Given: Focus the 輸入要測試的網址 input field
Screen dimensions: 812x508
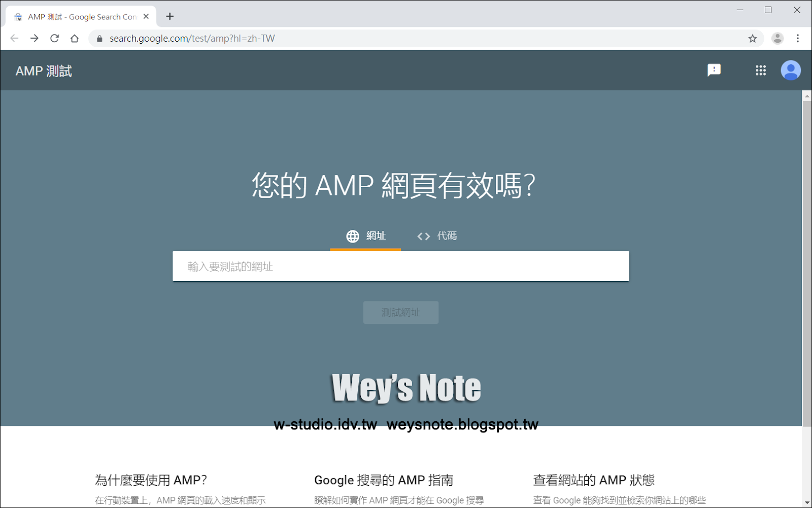Looking at the screenshot, I should [401, 266].
